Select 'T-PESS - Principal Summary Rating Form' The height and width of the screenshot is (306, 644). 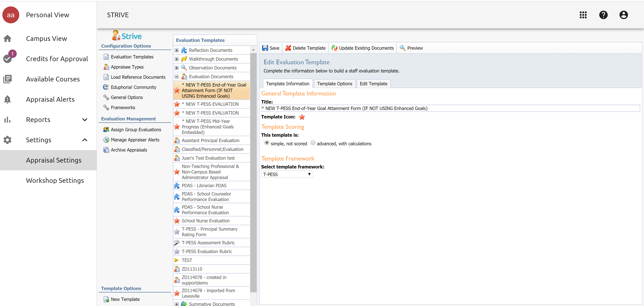point(212,232)
